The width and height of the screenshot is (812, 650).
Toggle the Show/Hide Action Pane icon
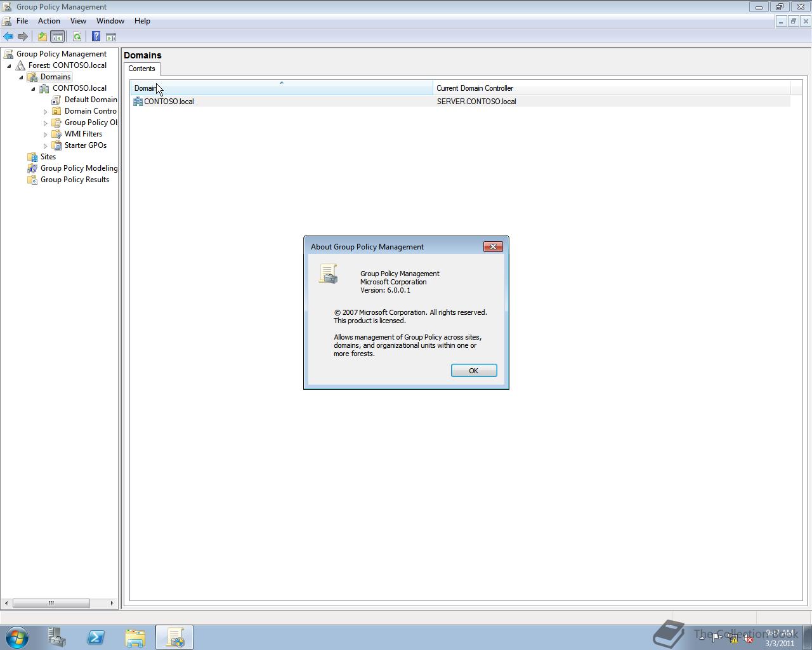click(x=111, y=37)
